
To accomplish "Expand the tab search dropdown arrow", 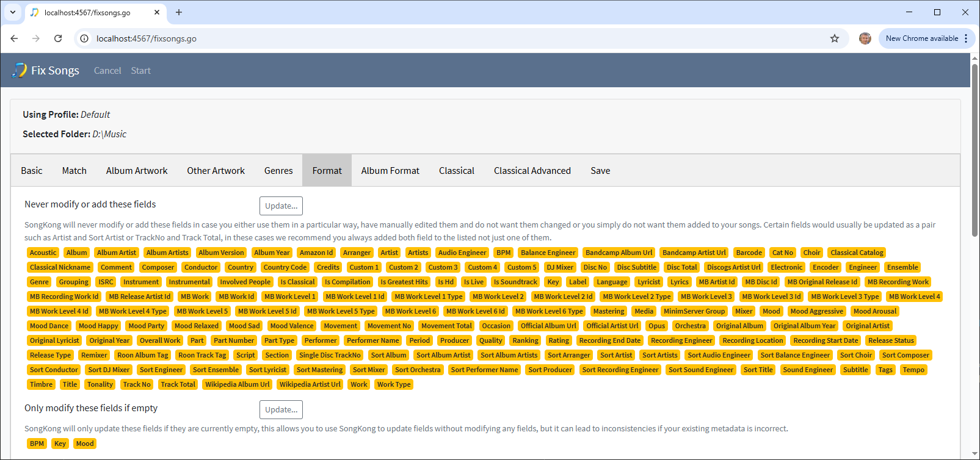I will (12, 12).
